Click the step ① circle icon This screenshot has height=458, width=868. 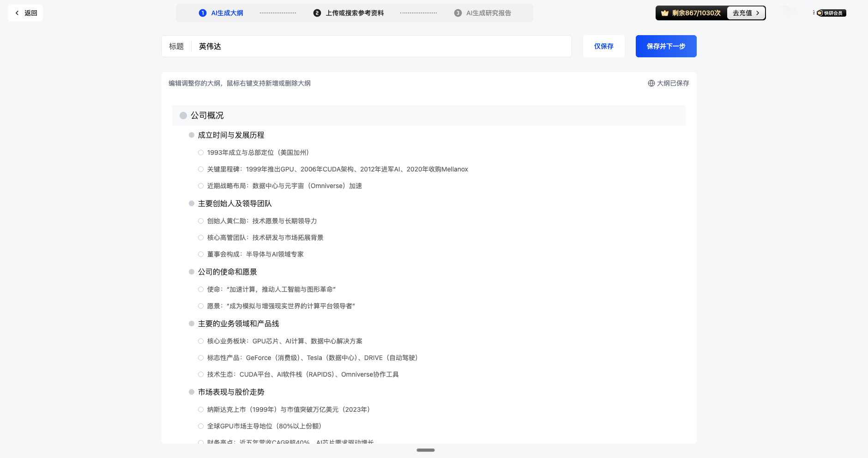[x=203, y=13]
